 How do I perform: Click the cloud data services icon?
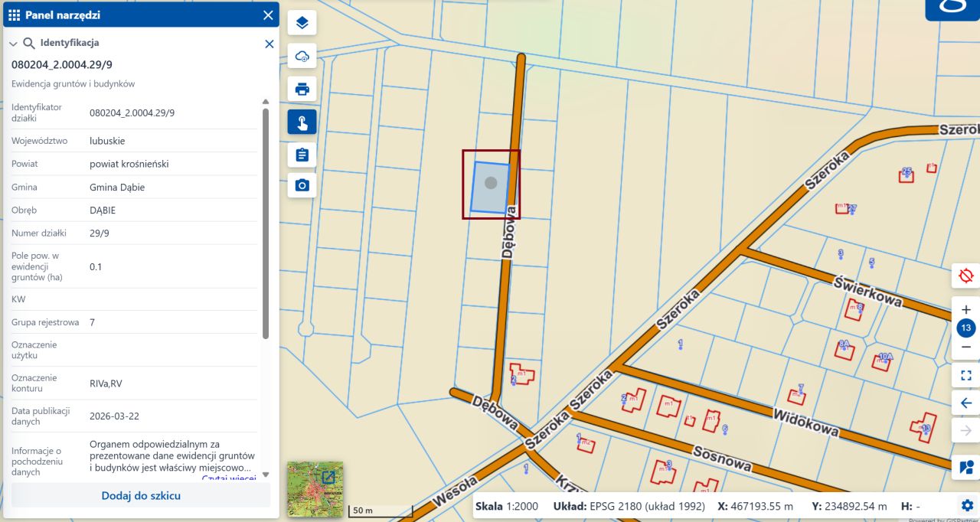(302, 56)
